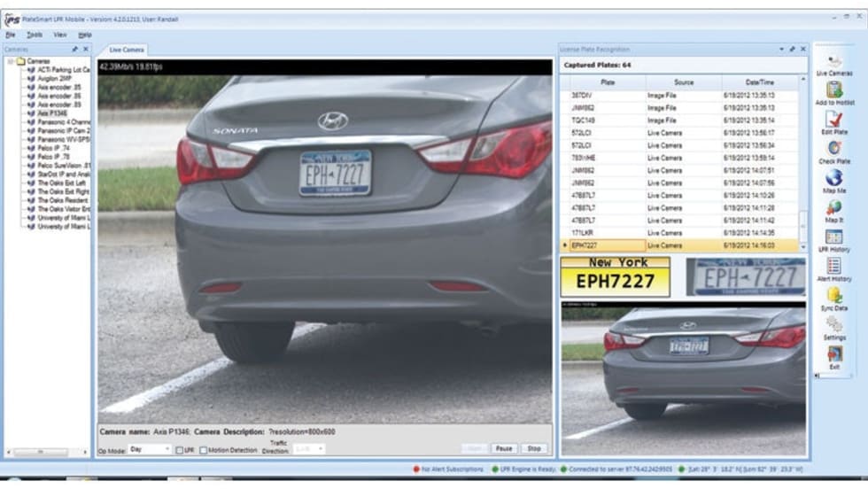Screen dimensions: 868x489
Task: Collapse the Cameras tree folder
Action: (10, 61)
